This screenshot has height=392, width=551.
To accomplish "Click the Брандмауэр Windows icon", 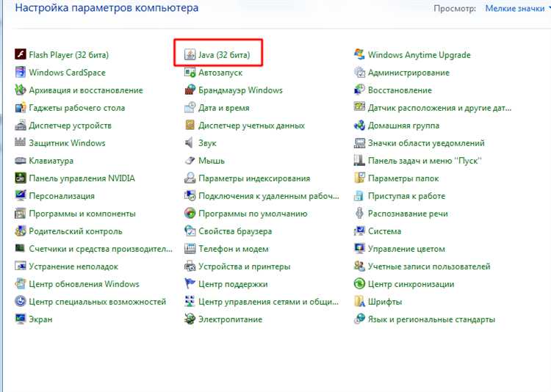I will point(190,90).
